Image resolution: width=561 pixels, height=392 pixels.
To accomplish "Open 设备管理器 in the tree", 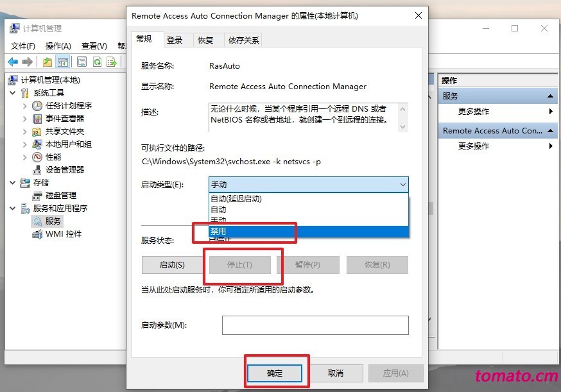I will coord(65,170).
